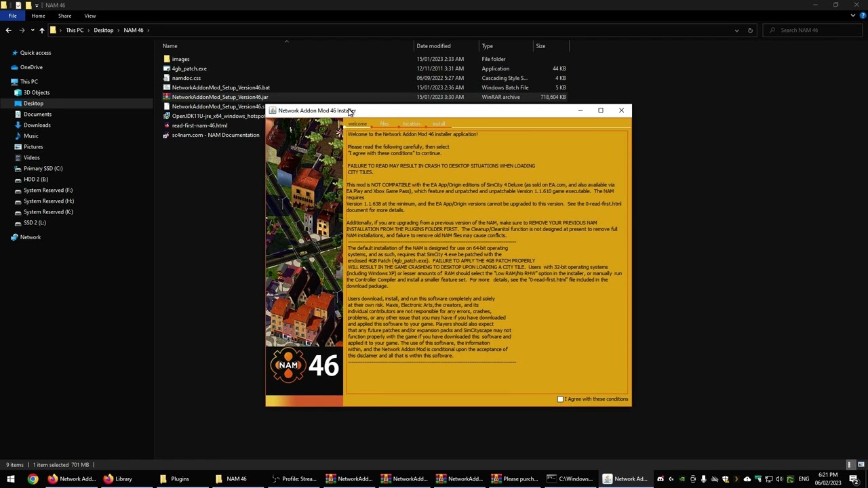The height and width of the screenshot is (488, 868).
Task: Select the welcome step tab in installer
Action: [357, 124]
